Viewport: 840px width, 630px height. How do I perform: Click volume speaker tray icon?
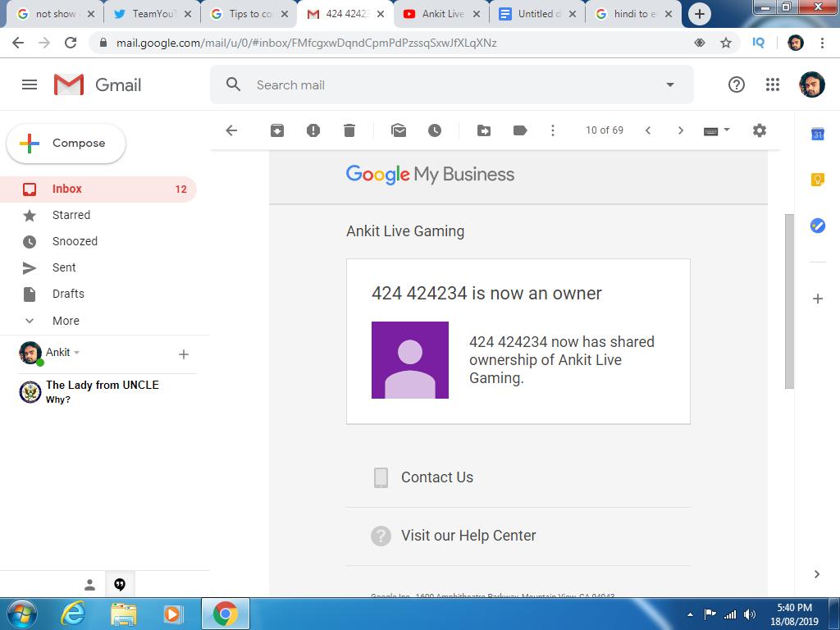coord(750,614)
